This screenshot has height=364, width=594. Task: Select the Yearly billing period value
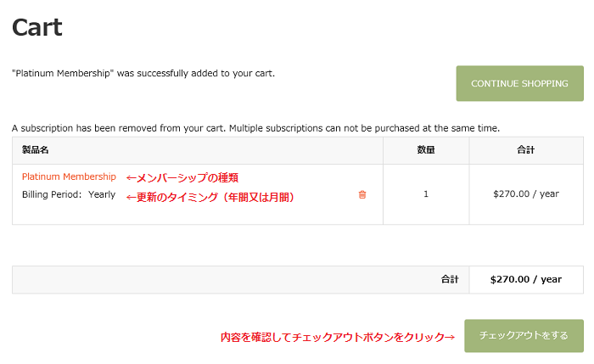tap(102, 194)
